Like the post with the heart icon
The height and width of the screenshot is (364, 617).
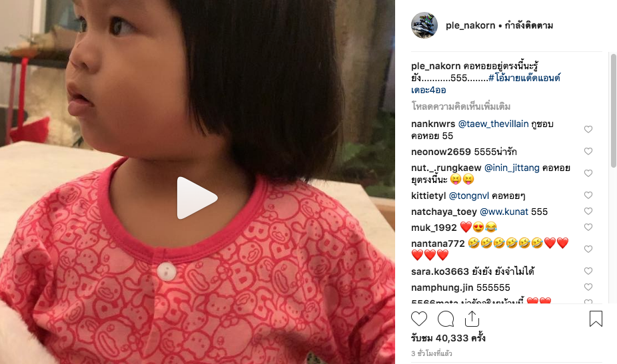pos(419,319)
